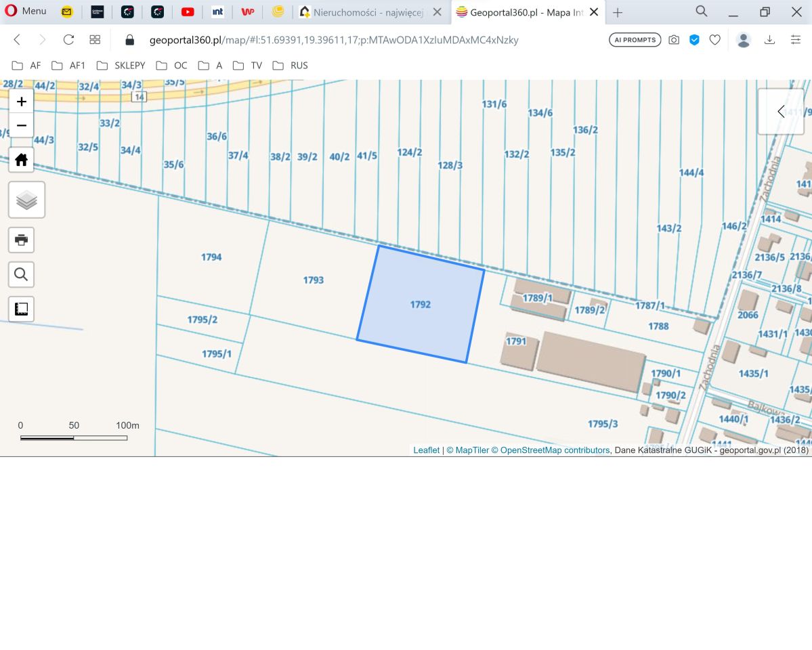Zoom in the map with plus button
The image size is (812, 650).
point(22,102)
